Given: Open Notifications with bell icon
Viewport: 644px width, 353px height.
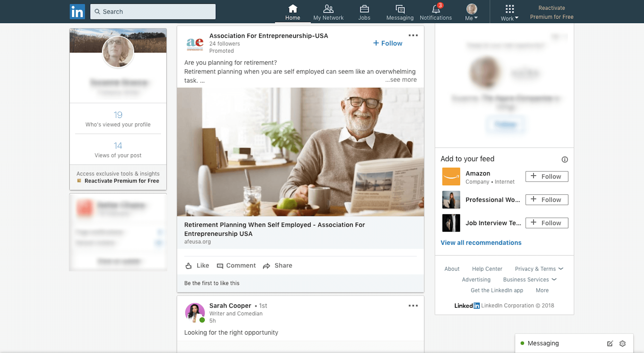Looking at the screenshot, I should point(436,12).
